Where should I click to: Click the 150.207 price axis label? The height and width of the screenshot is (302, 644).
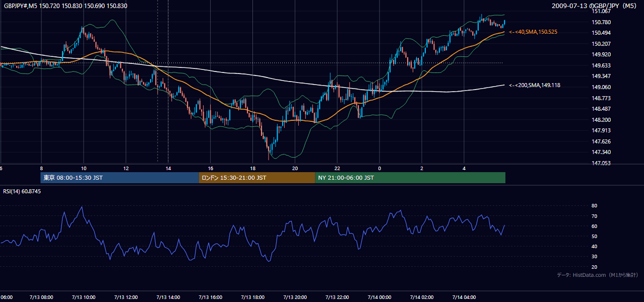(601, 44)
